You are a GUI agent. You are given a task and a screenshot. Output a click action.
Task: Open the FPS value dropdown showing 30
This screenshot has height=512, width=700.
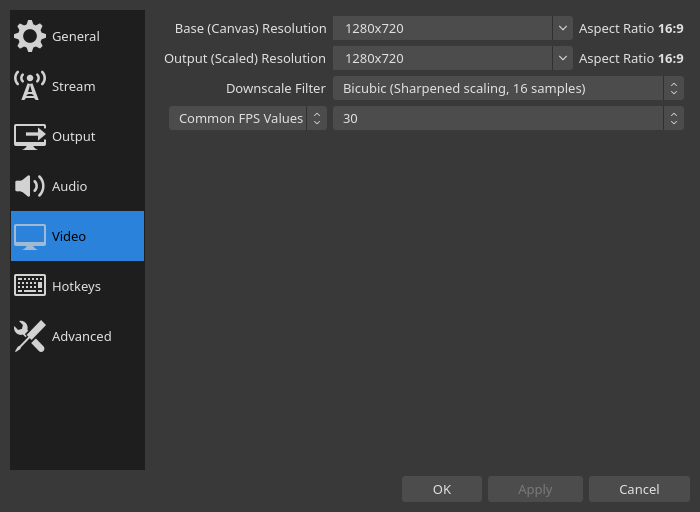point(508,118)
